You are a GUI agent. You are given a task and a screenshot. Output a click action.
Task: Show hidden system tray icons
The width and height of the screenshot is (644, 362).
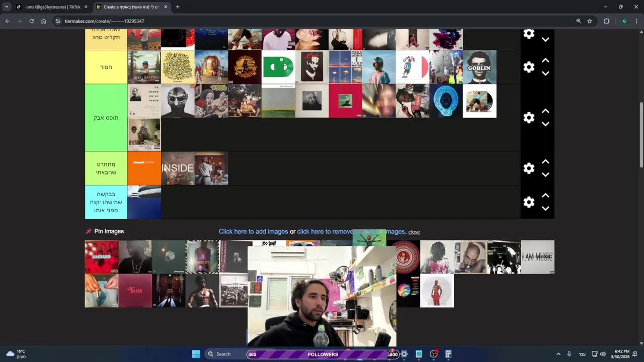[558, 354]
